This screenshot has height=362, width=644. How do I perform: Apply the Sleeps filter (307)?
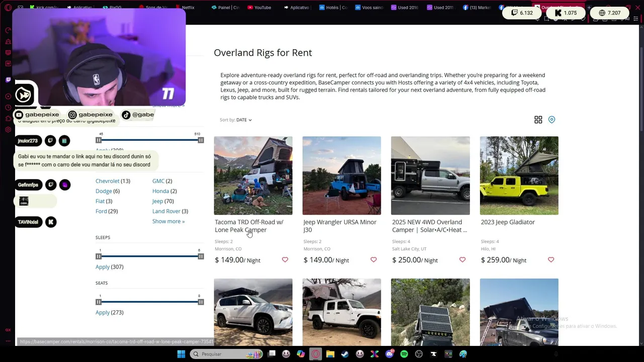pos(103,267)
